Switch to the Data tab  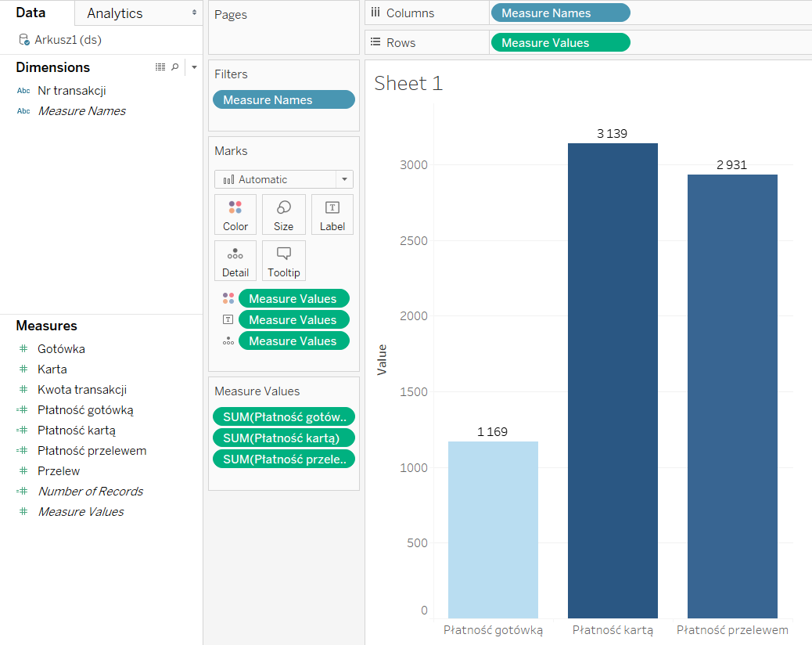(x=31, y=13)
